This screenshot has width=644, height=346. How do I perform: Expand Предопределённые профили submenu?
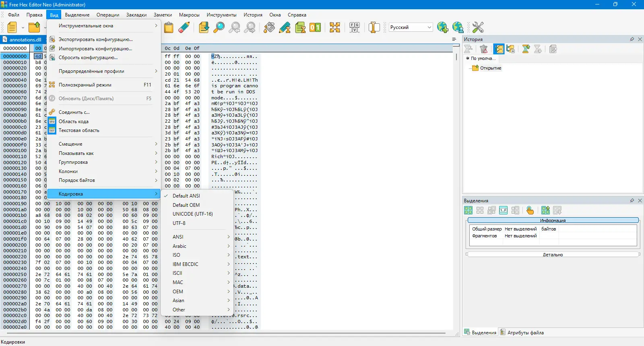(x=104, y=71)
